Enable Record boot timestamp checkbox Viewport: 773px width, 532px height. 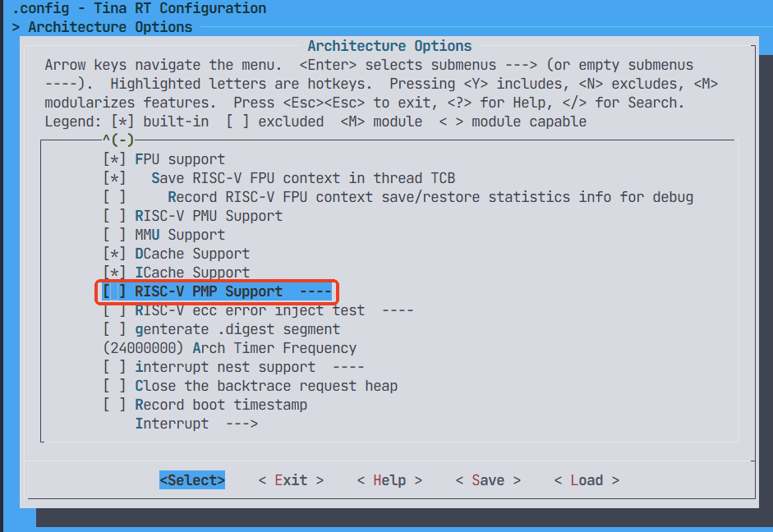pyautogui.click(x=114, y=405)
